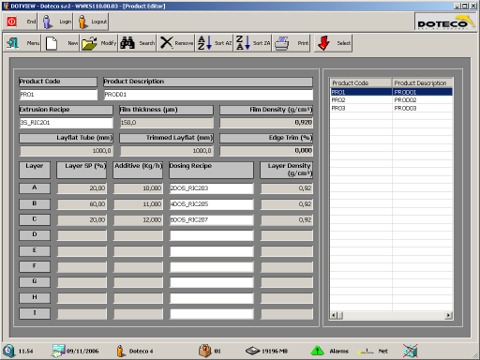Click the Product Description input field
The image size is (480, 360).
(x=208, y=95)
